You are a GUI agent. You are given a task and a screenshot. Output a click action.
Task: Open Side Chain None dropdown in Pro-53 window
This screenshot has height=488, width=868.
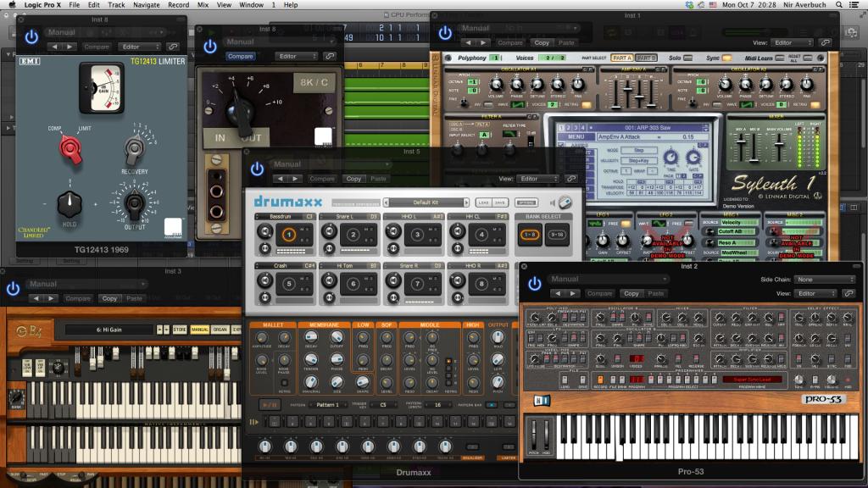[825, 280]
